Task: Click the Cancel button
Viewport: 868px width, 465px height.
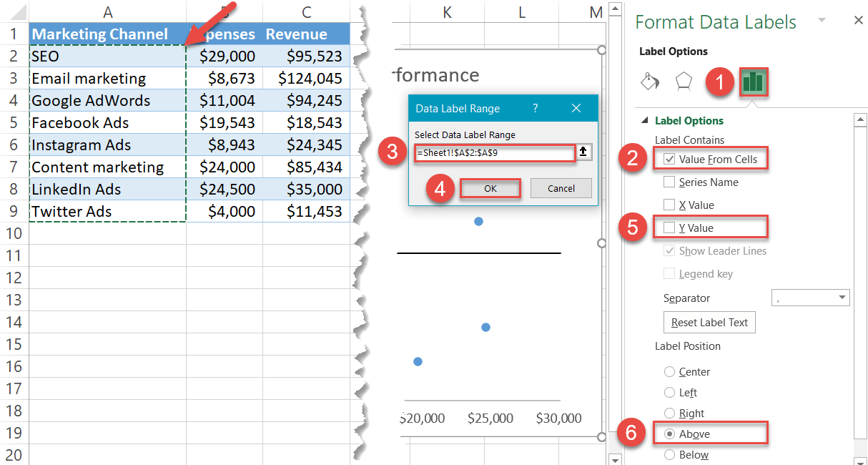Action: click(561, 187)
